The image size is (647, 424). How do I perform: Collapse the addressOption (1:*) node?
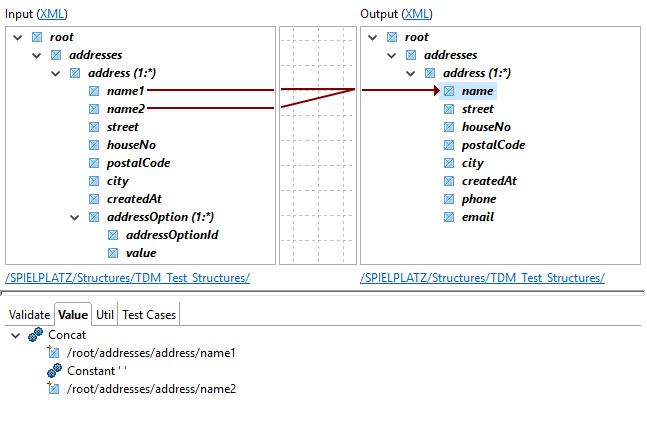(x=76, y=217)
